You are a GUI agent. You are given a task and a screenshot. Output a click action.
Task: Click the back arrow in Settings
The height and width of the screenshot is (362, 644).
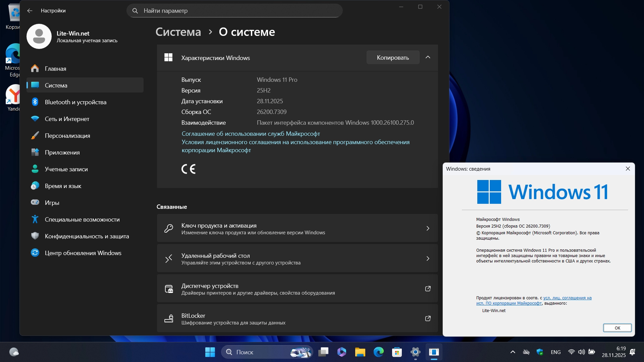coord(30,11)
